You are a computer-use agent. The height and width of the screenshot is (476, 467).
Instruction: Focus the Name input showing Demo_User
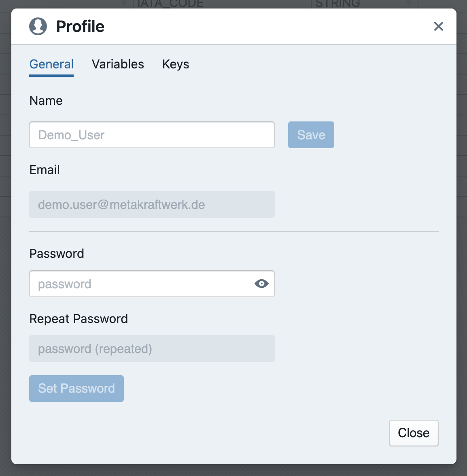[152, 135]
